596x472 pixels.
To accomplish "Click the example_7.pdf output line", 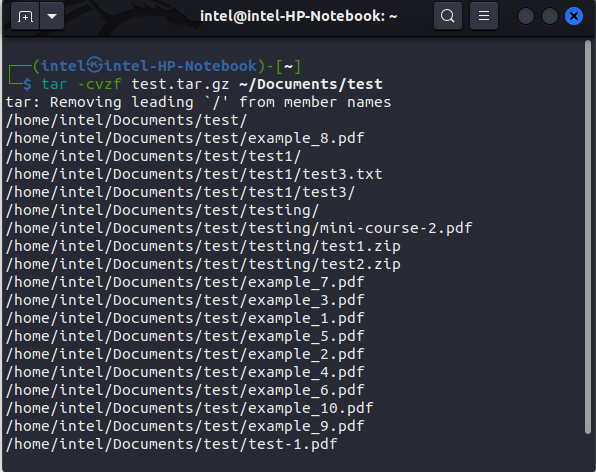I will coord(185,282).
